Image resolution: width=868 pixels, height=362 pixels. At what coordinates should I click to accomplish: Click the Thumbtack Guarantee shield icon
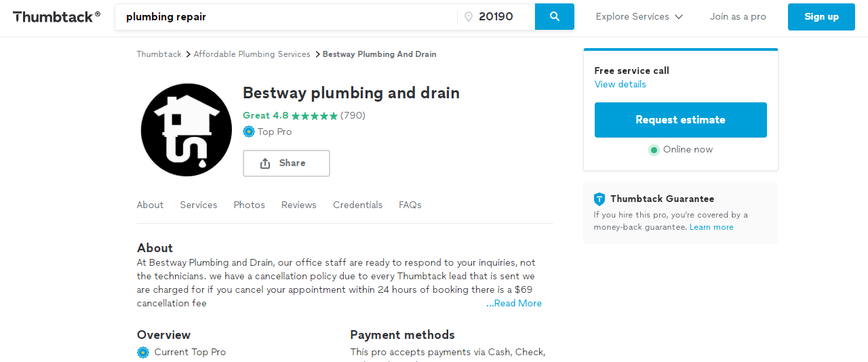[599, 199]
